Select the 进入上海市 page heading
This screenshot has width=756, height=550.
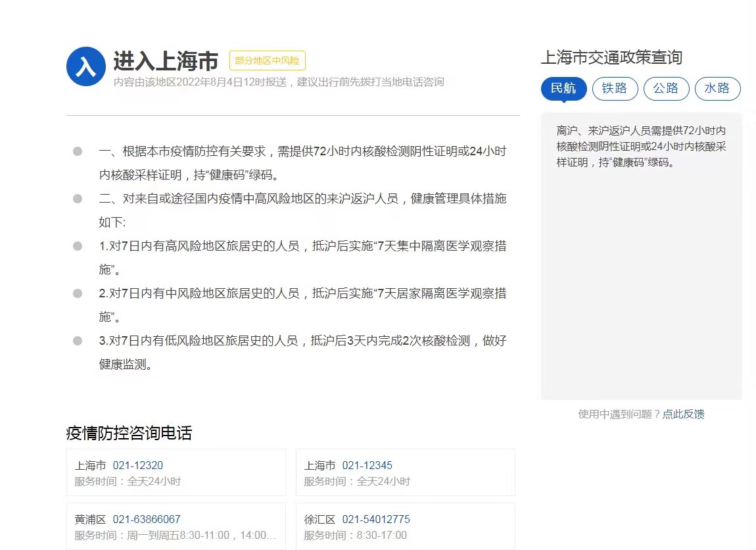click(x=166, y=61)
